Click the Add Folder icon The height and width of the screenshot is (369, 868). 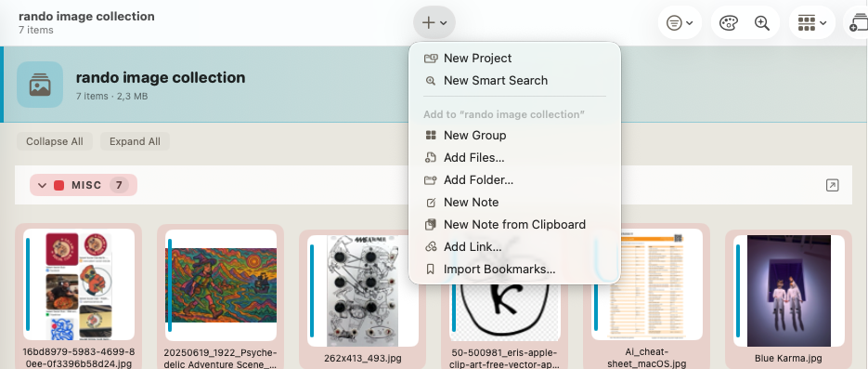click(x=430, y=180)
